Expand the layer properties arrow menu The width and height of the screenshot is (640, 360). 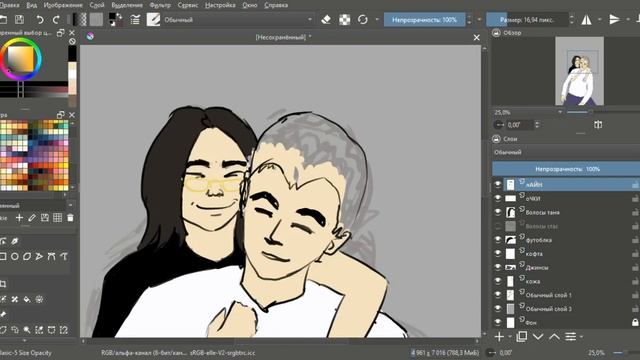coord(581,337)
